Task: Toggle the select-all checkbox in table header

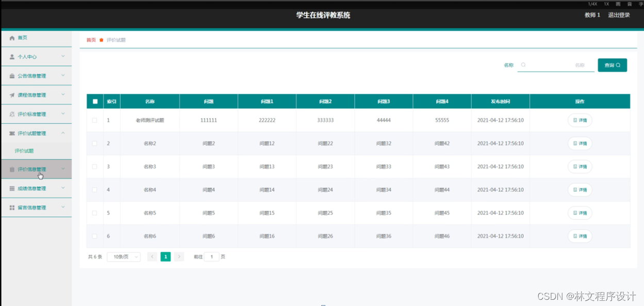Action: tap(95, 102)
